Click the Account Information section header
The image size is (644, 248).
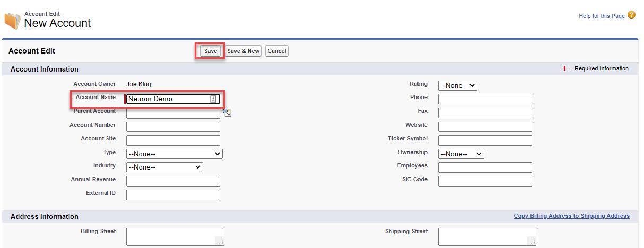[x=45, y=69]
